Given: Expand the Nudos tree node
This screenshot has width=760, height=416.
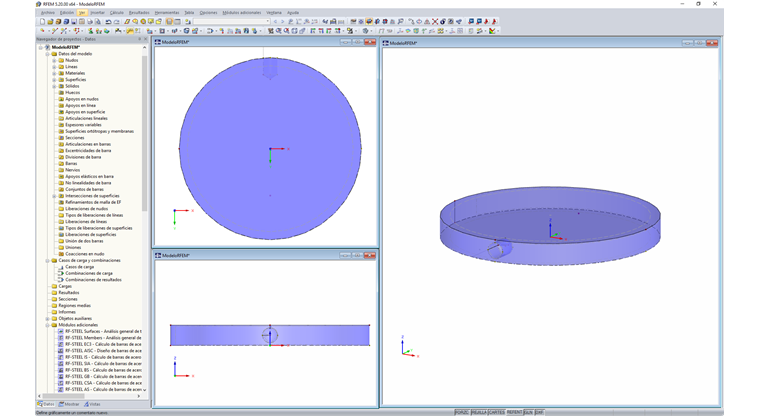Looking at the screenshot, I should (54, 61).
